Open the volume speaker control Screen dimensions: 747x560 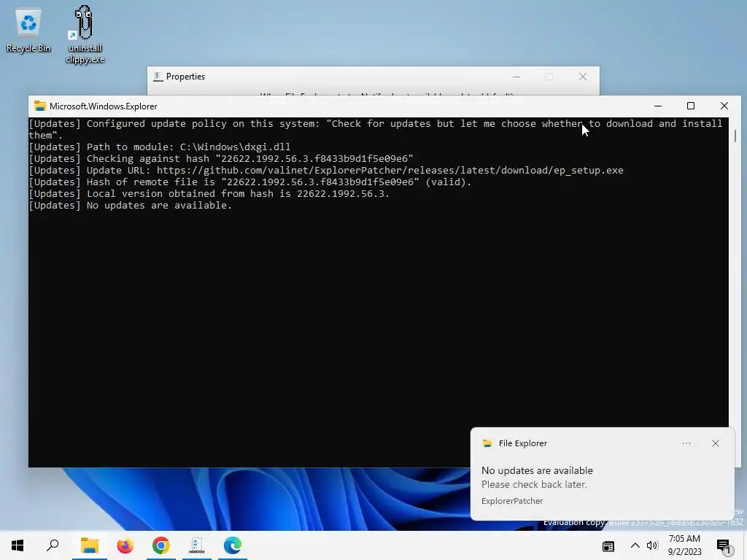pyautogui.click(x=652, y=545)
